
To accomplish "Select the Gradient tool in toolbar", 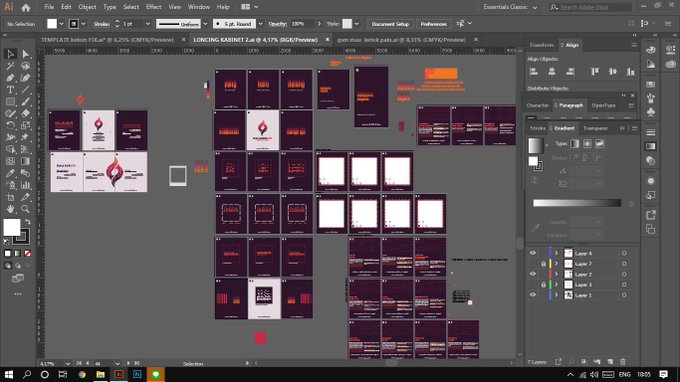I will (x=26, y=161).
